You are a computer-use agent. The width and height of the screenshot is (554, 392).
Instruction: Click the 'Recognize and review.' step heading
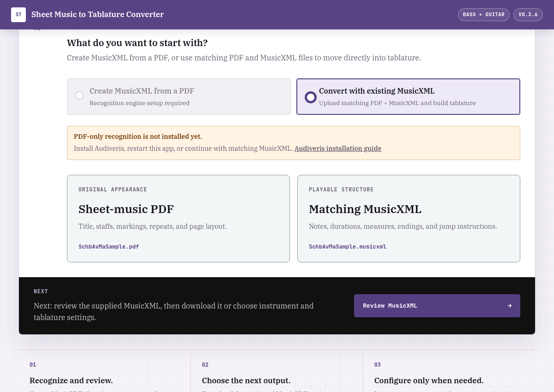pos(71,380)
